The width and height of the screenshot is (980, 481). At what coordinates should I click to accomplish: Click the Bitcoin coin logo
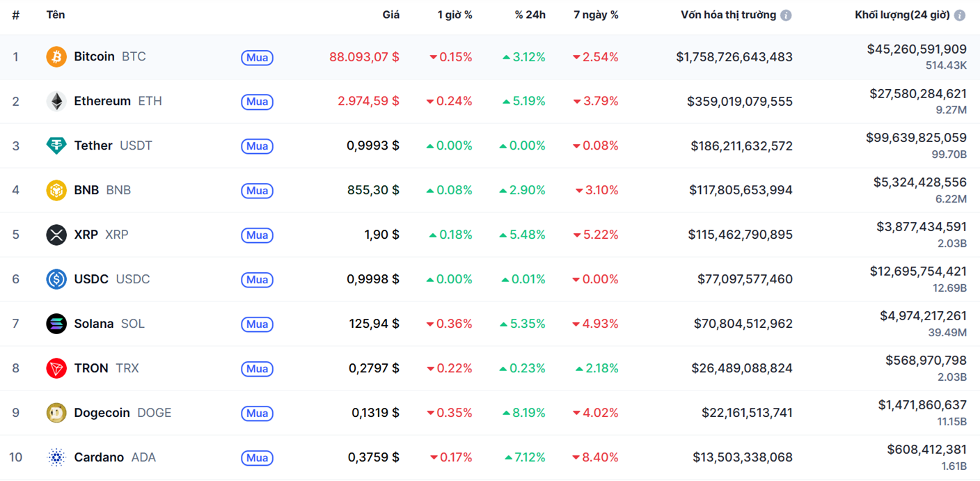tap(56, 56)
